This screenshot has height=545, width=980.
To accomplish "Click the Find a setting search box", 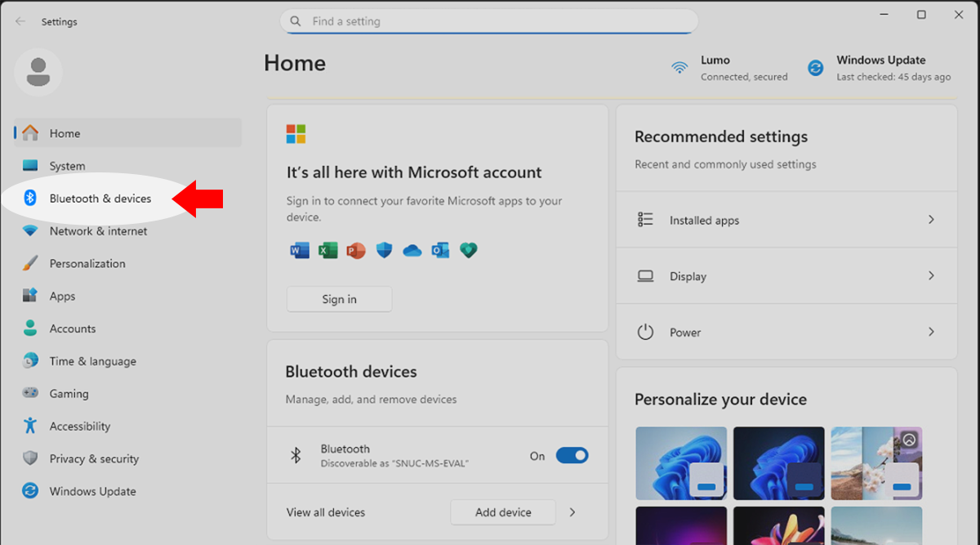I will point(488,22).
